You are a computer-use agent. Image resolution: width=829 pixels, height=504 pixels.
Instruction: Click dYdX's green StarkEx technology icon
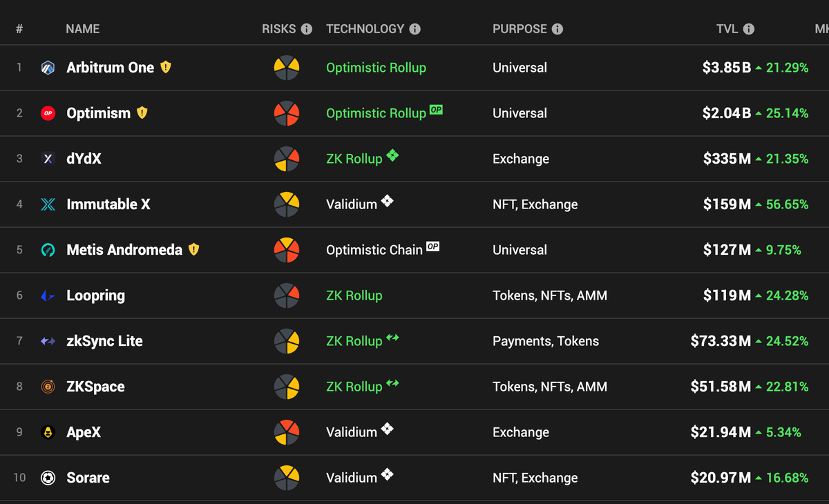tap(392, 155)
